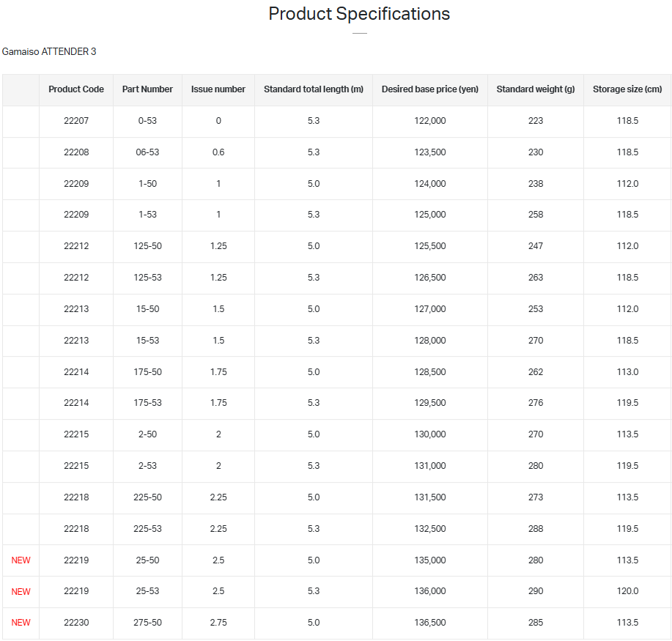Select part number 06-53 cell
Image resolution: width=672 pixels, height=641 pixels.
click(x=147, y=152)
